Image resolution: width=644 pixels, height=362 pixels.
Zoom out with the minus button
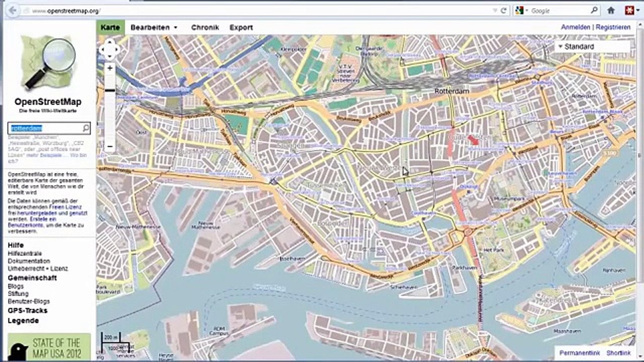(110, 146)
